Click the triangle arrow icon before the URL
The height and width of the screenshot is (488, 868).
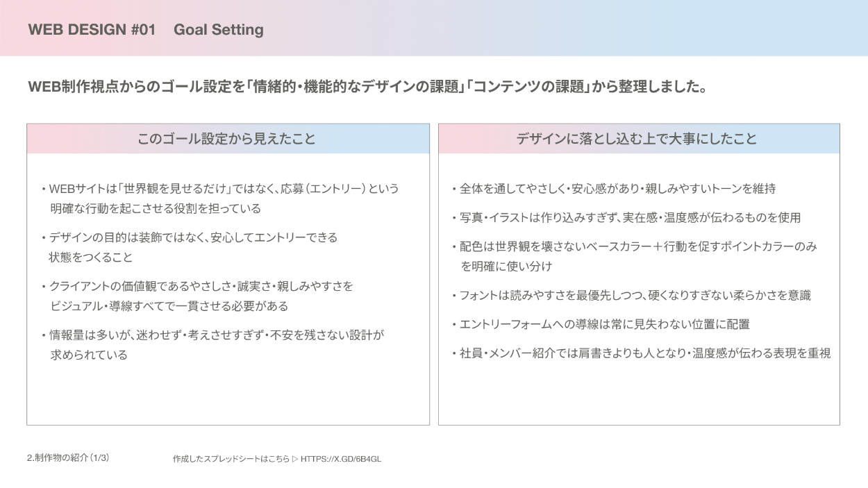point(294,459)
